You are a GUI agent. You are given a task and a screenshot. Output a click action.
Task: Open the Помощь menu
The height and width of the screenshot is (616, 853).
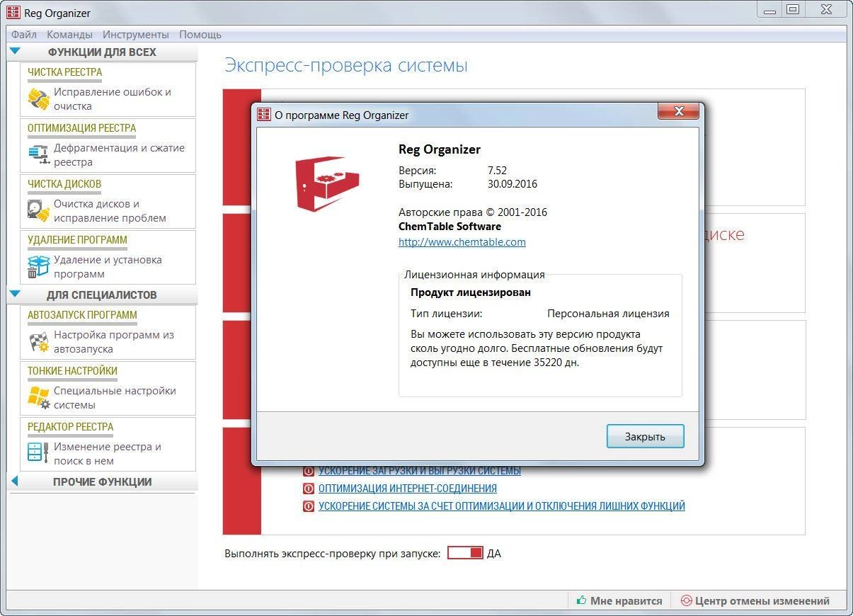click(200, 34)
